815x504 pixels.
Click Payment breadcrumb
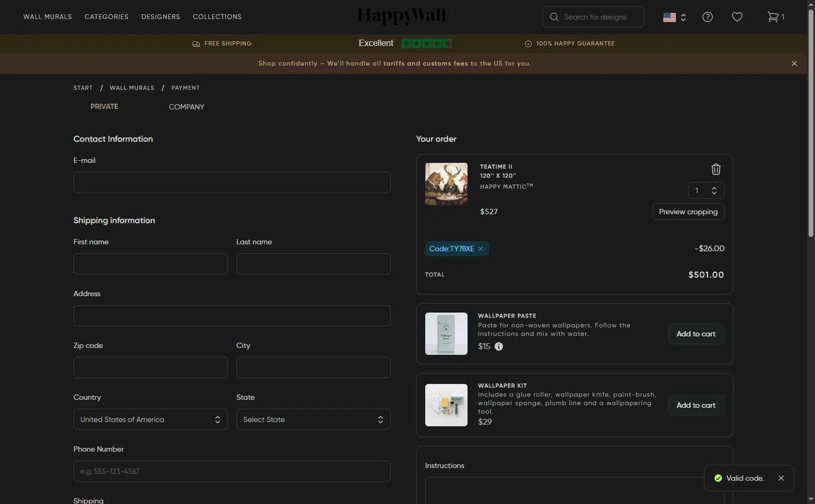(186, 88)
